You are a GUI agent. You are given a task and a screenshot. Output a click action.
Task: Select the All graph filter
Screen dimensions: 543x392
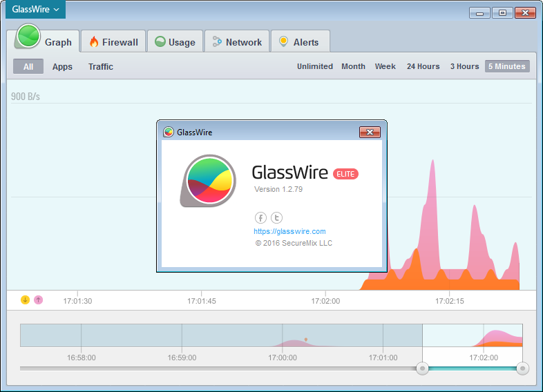28,66
